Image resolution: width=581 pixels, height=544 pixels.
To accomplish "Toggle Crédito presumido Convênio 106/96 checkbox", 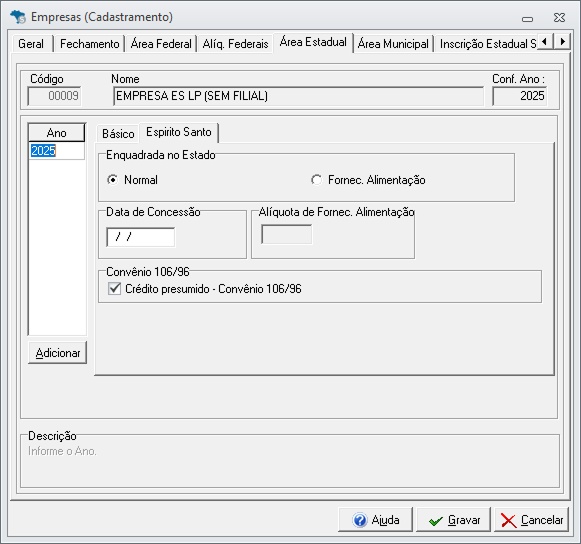I will point(114,289).
